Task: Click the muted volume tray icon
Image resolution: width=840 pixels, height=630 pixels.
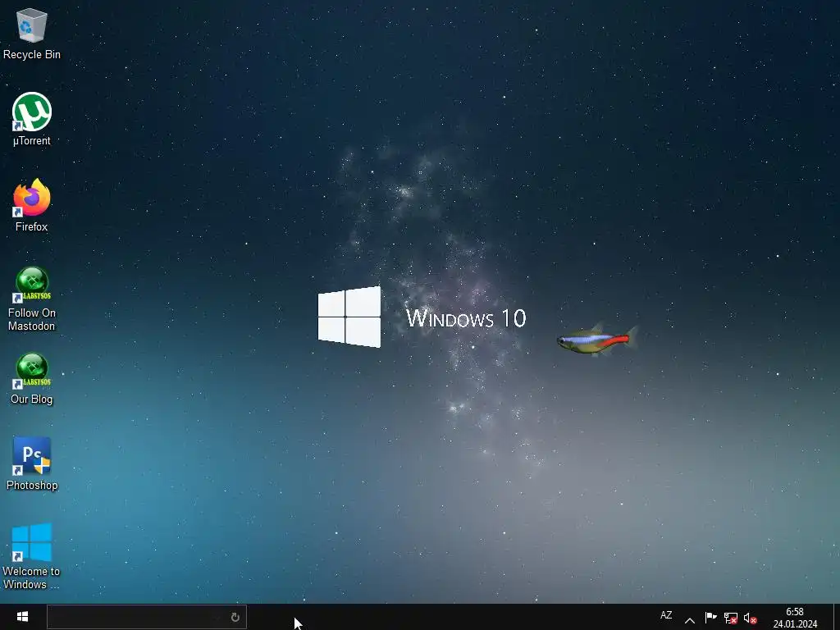Action: [x=750, y=619]
